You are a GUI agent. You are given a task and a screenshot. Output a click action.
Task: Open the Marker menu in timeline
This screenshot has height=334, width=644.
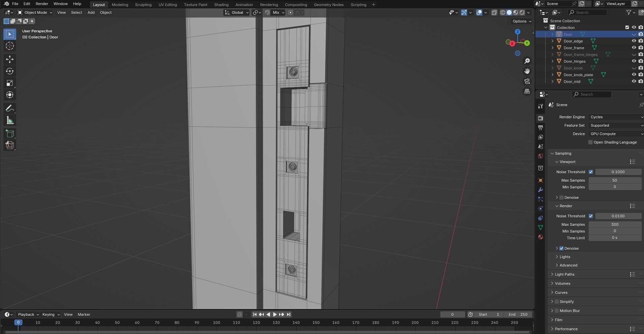pyautogui.click(x=84, y=314)
